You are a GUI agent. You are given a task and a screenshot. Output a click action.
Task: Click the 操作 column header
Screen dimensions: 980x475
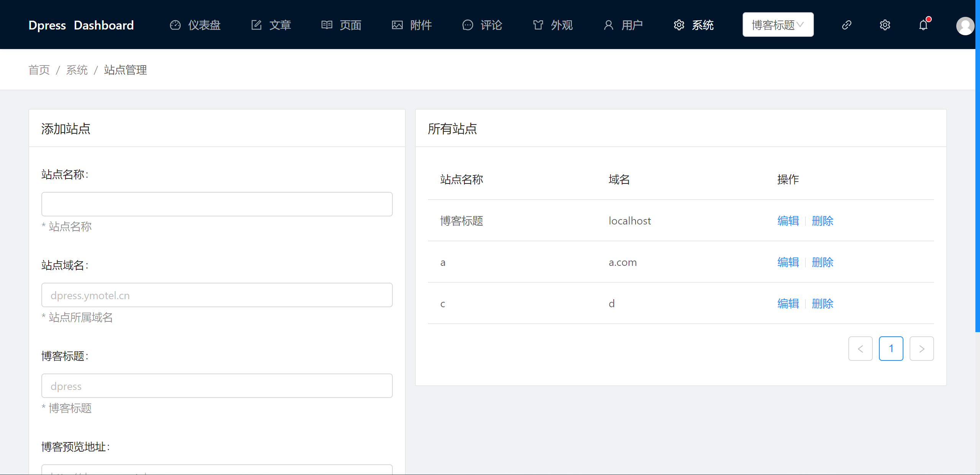click(788, 179)
